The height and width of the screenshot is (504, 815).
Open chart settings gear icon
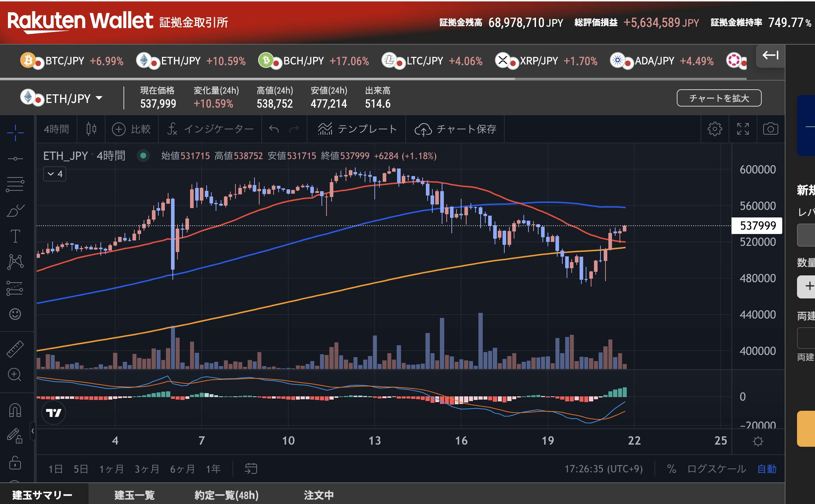coord(715,129)
